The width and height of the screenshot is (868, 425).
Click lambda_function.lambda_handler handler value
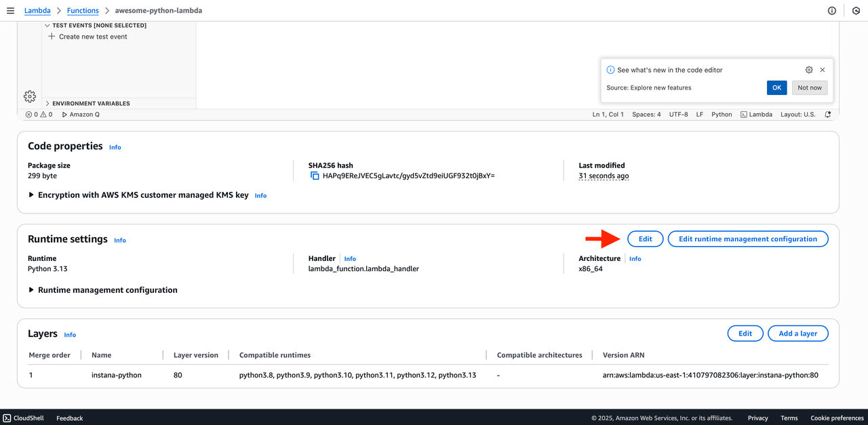pos(363,268)
